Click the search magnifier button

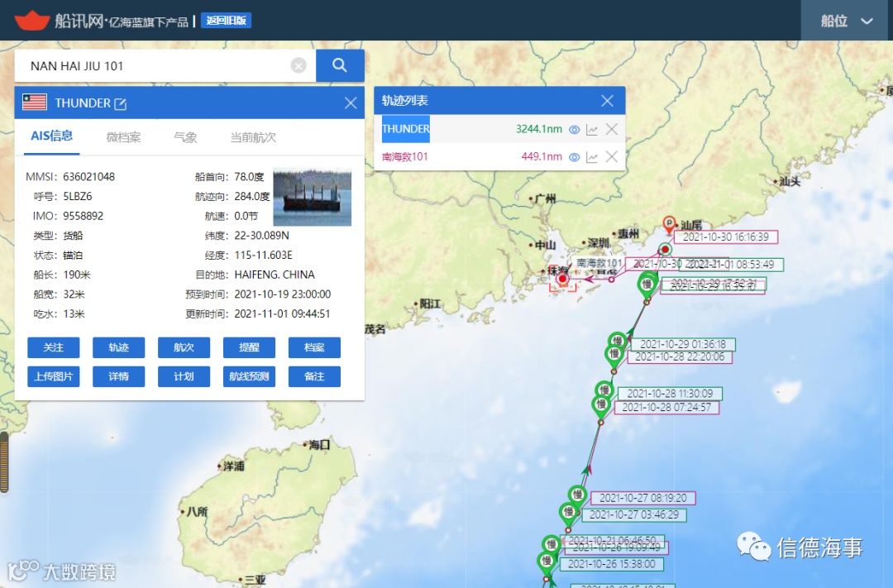[x=340, y=65]
